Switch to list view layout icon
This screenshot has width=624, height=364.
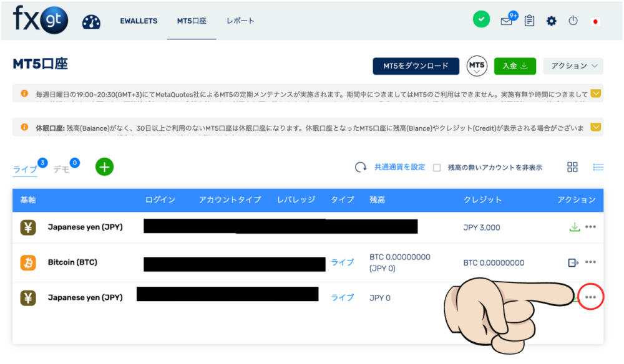point(598,167)
